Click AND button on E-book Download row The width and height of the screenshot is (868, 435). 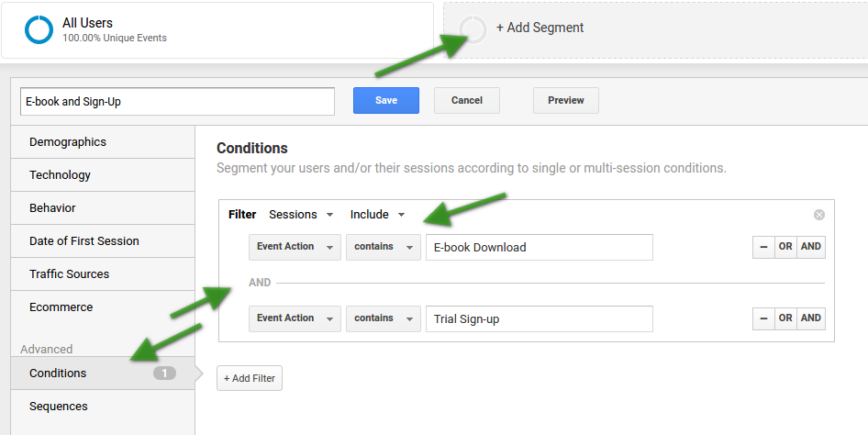[811, 247]
